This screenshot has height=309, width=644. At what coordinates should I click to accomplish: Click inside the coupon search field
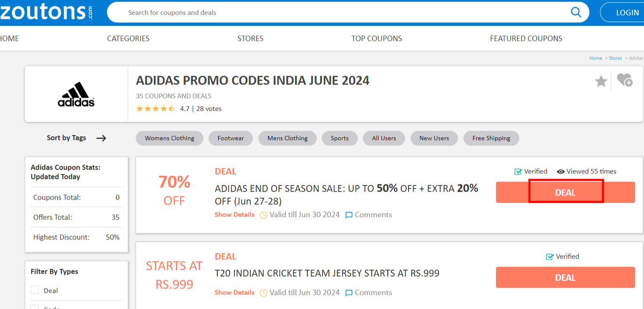click(x=296, y=12)
